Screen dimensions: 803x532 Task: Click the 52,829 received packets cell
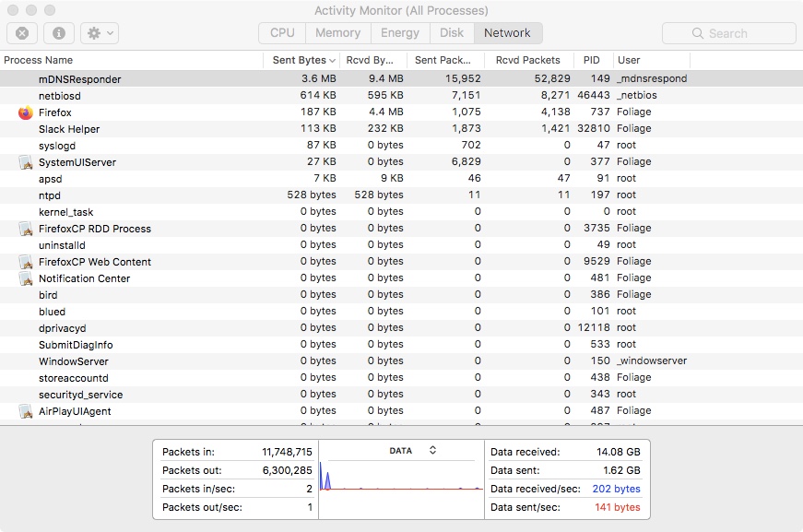pos(552,79)
